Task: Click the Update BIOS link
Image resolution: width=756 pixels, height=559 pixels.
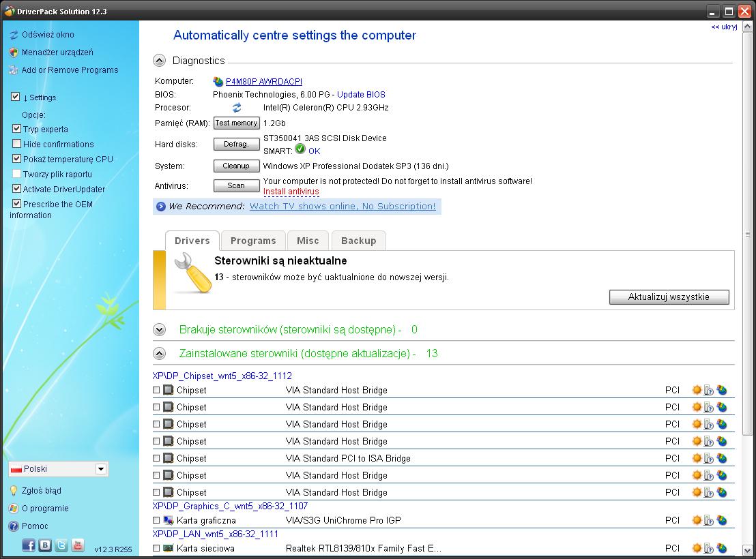Action: pyautogui.click(x=361, y=95)
